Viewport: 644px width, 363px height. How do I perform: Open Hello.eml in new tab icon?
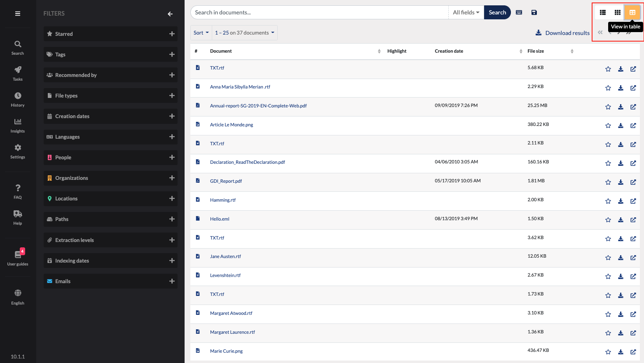[x=633, y=220]
